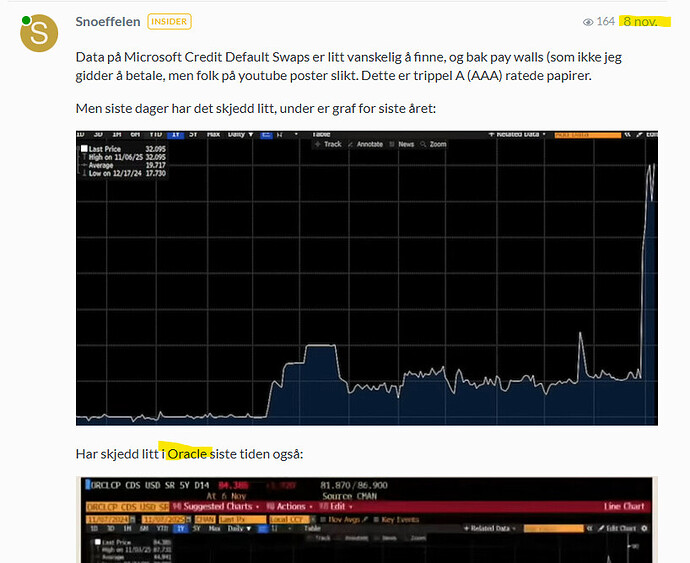This screenshot has width=690, height=563.
Task: Open the Snoeffelen username profile link
Action: [108, 21]
